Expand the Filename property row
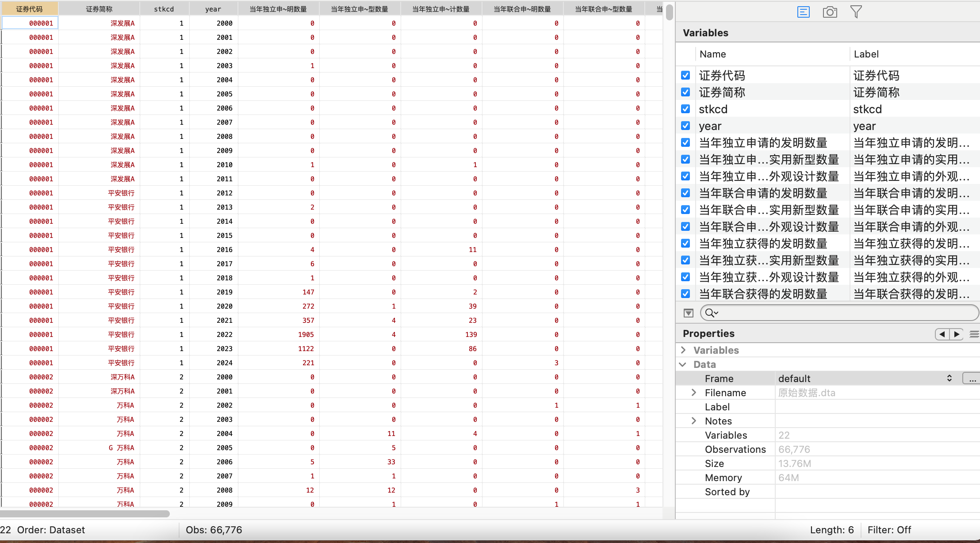Viewport: 980px width, 543px height. (694, 393)
